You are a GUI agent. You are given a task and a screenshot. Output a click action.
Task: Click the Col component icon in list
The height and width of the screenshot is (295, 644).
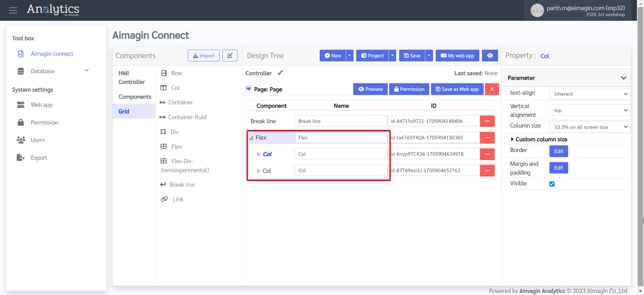(x=164, y=88)
